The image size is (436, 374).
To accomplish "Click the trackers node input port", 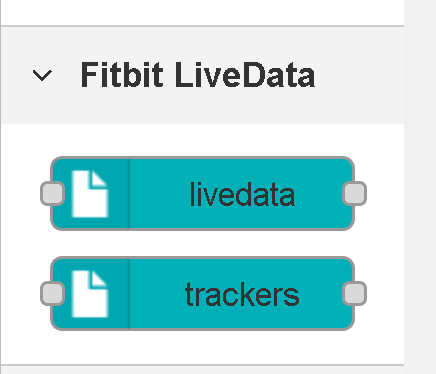I will point(52,293).
